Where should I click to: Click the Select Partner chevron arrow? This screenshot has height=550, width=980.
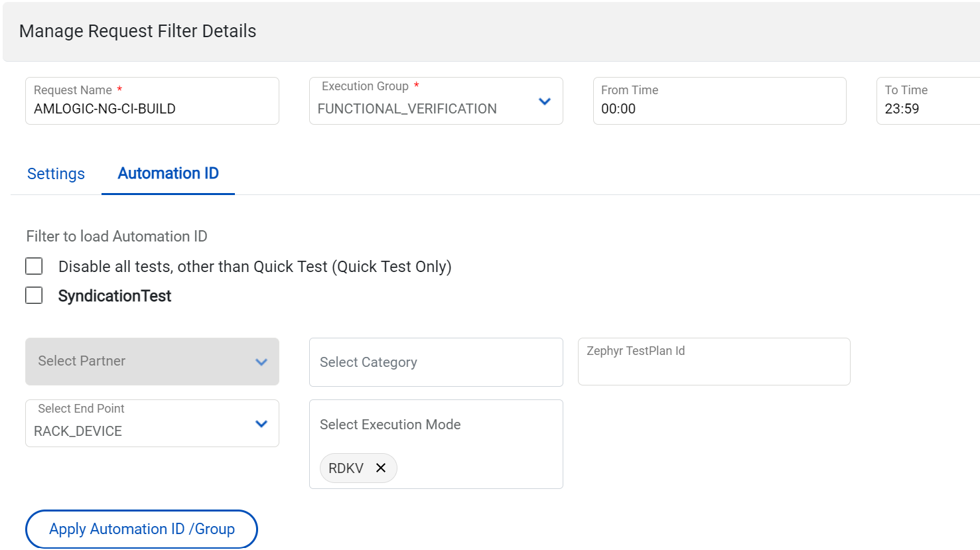coord(261,362)
